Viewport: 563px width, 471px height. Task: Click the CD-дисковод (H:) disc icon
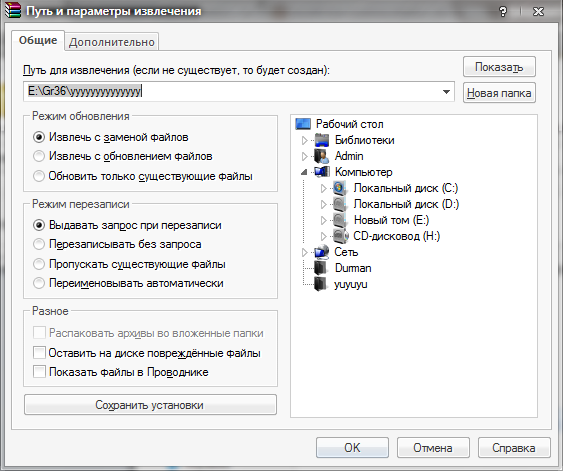coord(340,236)
